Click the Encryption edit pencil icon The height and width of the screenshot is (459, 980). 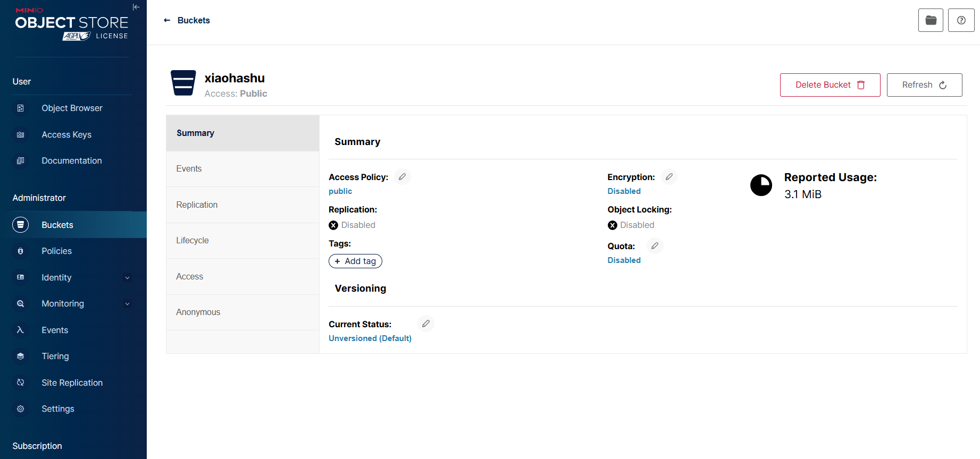point(669,177)
